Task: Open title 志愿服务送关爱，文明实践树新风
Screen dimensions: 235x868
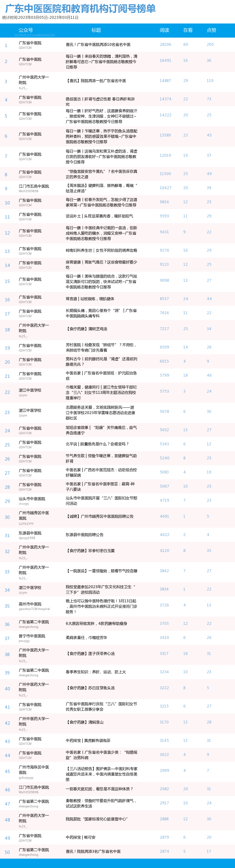Action: [101, 413]
